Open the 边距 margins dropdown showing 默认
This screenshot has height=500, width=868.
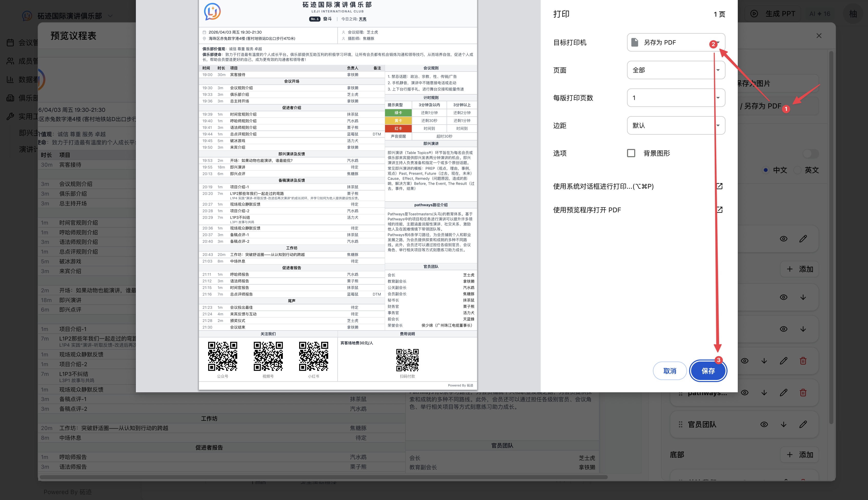click(x=676, y=125)
